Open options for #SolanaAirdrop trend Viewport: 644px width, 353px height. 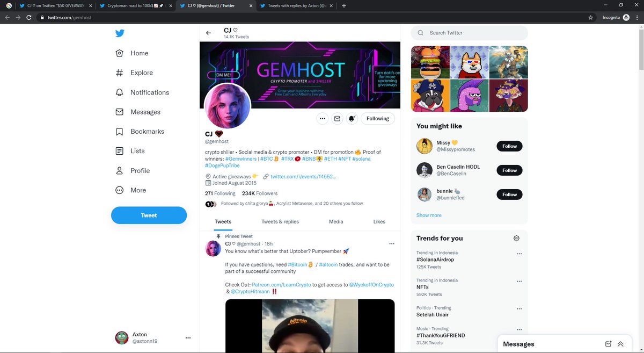pos(519,254)
